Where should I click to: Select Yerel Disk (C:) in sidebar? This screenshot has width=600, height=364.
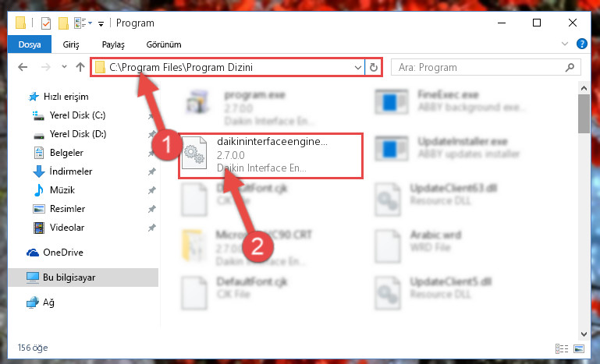[x=77, y=115]
